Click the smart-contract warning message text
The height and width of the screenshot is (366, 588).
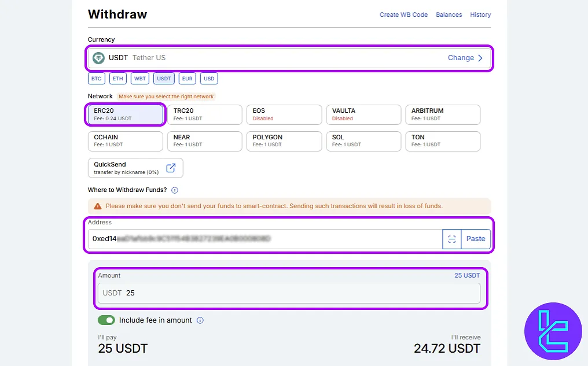tap(274, 206)
